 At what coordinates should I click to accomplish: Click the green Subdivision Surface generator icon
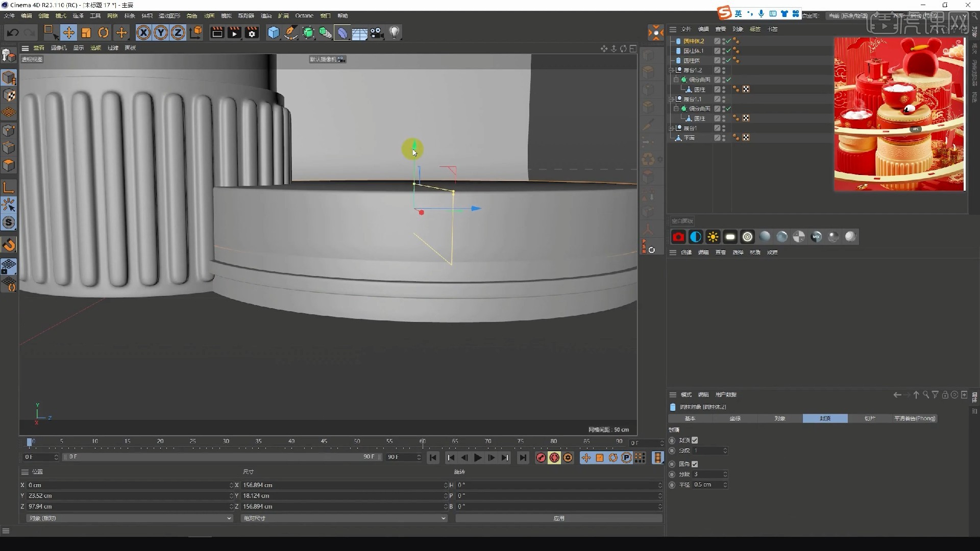click(x=308, y=33)
